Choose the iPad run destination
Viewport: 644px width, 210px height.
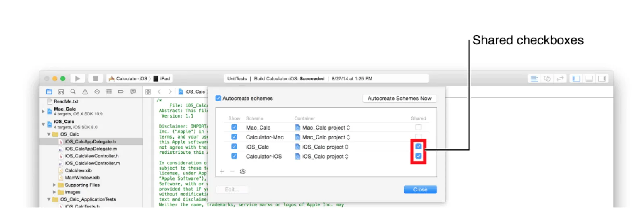point(162,78)
